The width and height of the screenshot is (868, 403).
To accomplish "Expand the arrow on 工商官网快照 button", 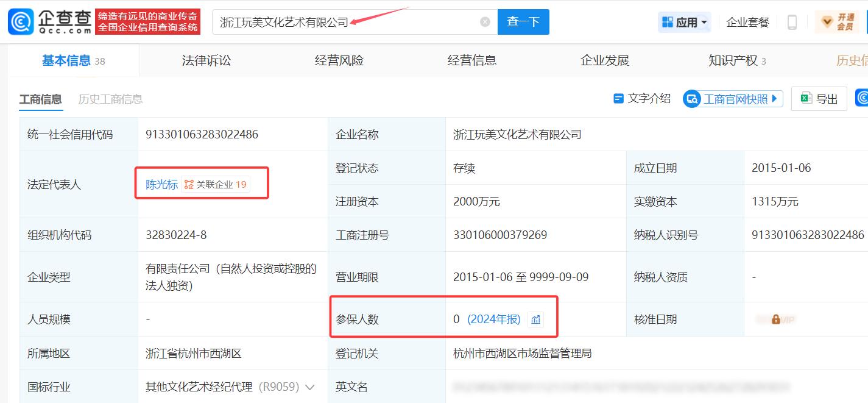I will [x=775, y=98].
